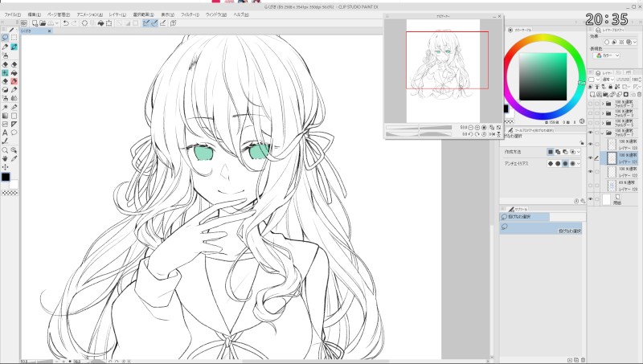Click the layer opacity value field
The width and height of the screenshot is (643, 364).
(636, 80)
